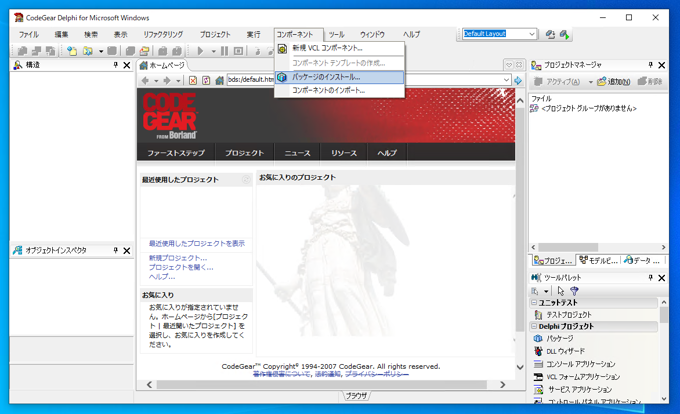Close the オブジェクトインスペクタ panel
The image size is (680, 414).
[127, 251]
